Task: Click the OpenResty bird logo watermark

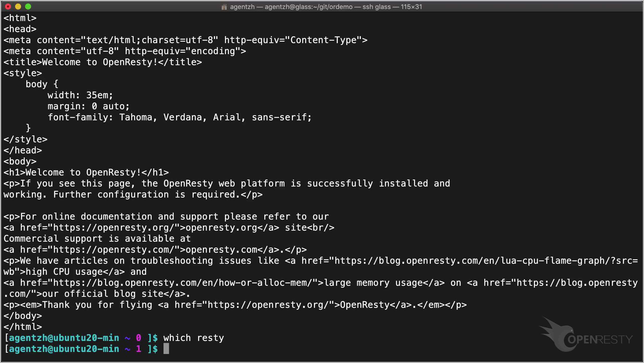Action: pos(557,333)
